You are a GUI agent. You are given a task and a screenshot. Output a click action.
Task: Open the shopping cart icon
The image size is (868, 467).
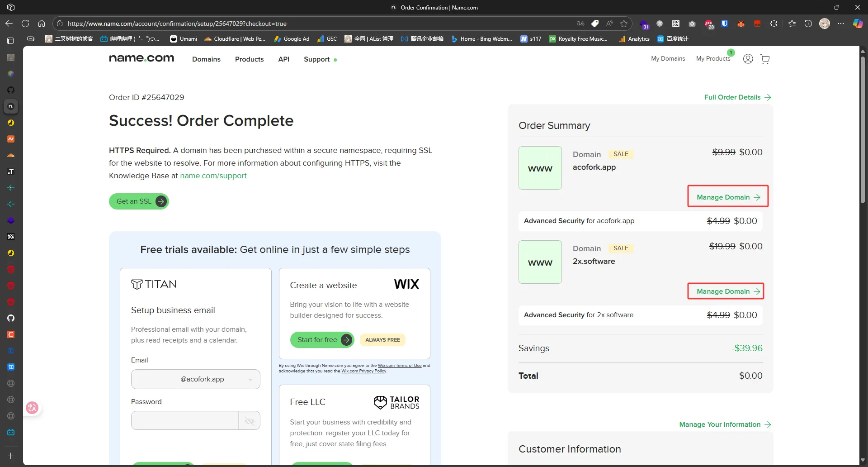[765, 59]
